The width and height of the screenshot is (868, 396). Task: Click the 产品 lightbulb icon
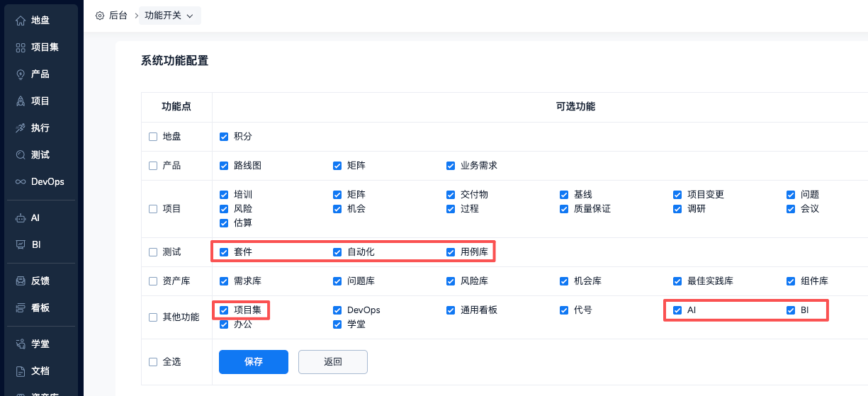click(21, 74)
